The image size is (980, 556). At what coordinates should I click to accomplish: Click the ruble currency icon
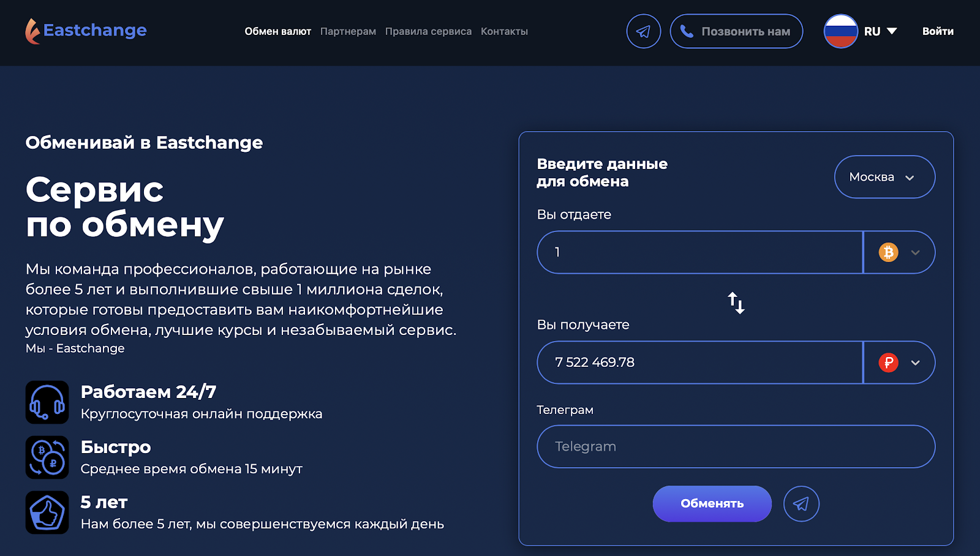click(888, 363)
